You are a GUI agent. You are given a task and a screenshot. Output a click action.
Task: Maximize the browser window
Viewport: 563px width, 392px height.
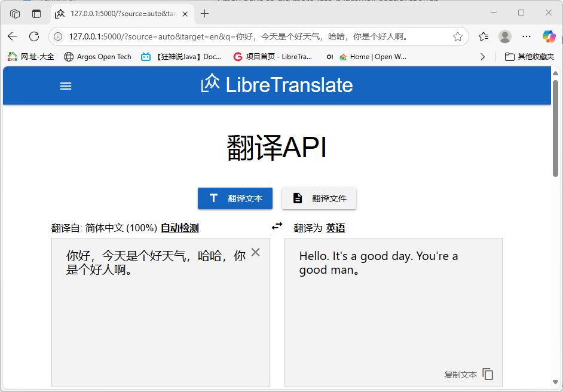tap(521, 13)
